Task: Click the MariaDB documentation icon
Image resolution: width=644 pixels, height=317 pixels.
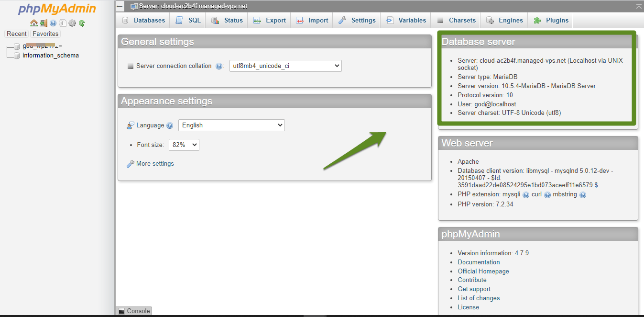Action: 63,23
